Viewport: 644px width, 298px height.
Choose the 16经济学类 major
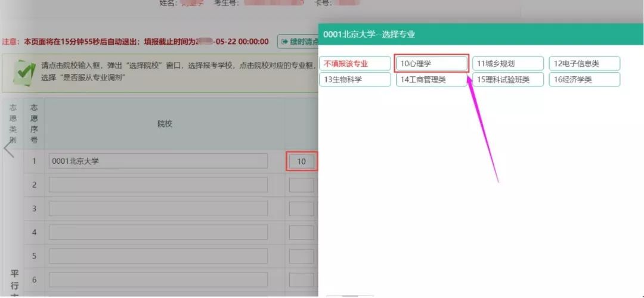point(584,79)
